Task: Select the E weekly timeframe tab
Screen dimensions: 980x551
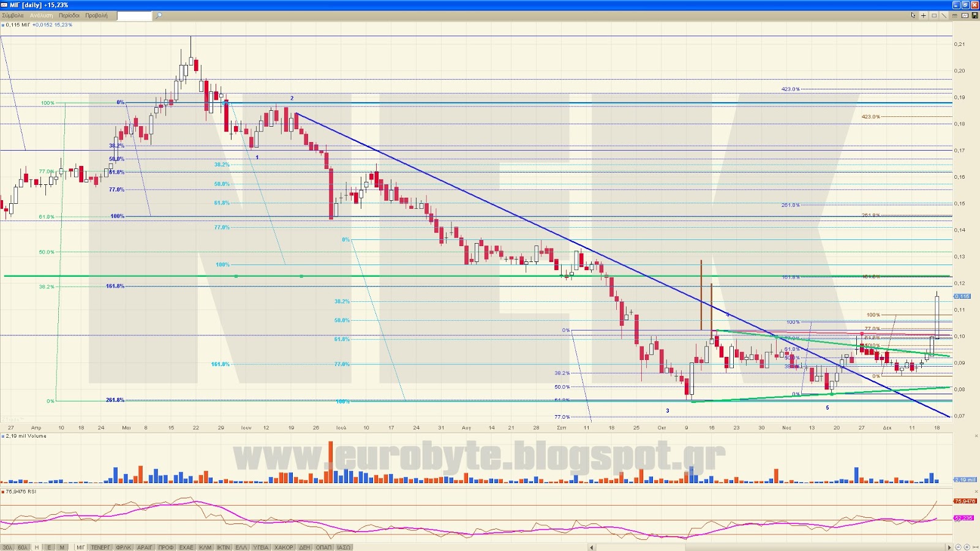Action: 50,547
